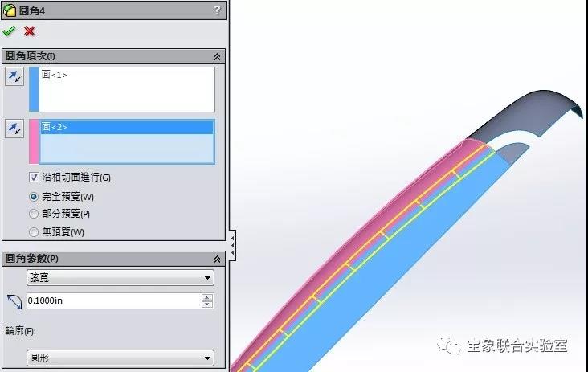Screen dimensions: 588x372
Task: Toggle 沿相切面進行 checkbox
Action: pyautogui.click(x=34, y=177)
